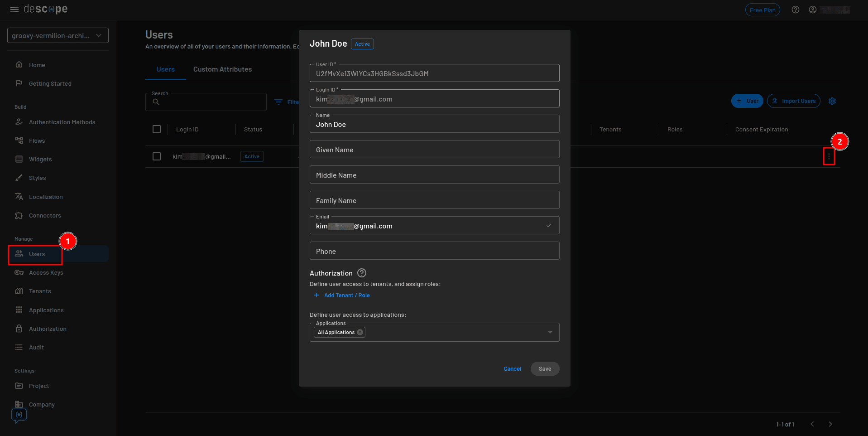Click the Given Name input field

click(x=434, y=149)
